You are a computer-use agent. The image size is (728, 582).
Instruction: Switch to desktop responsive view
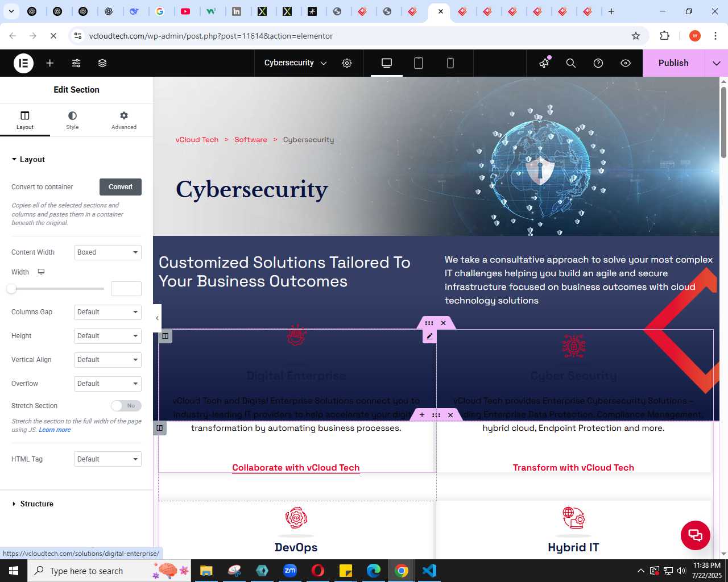tap(387, 63)
